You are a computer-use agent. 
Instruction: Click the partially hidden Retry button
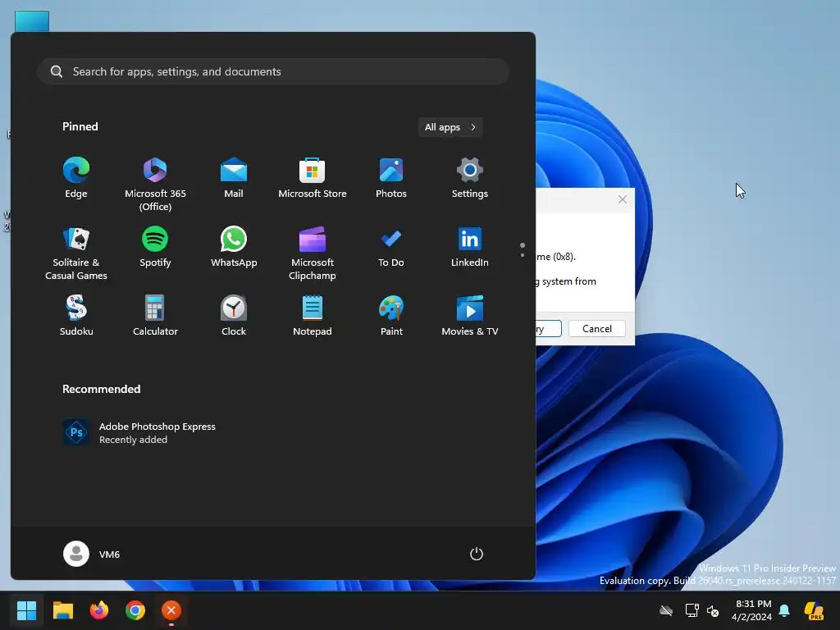(x=549, y=328)
